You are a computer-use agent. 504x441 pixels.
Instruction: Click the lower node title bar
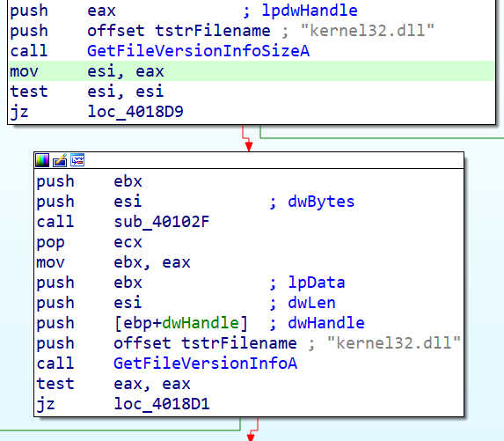click(249, 160)
